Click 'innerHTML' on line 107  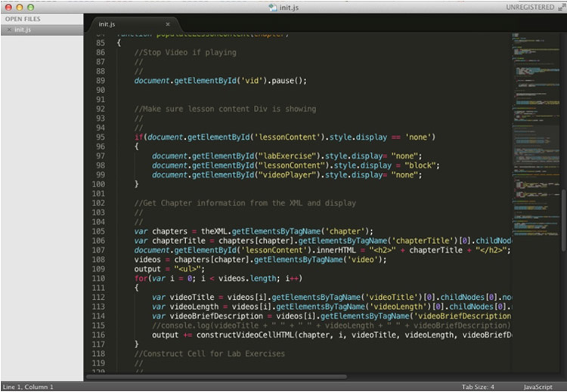336,250
